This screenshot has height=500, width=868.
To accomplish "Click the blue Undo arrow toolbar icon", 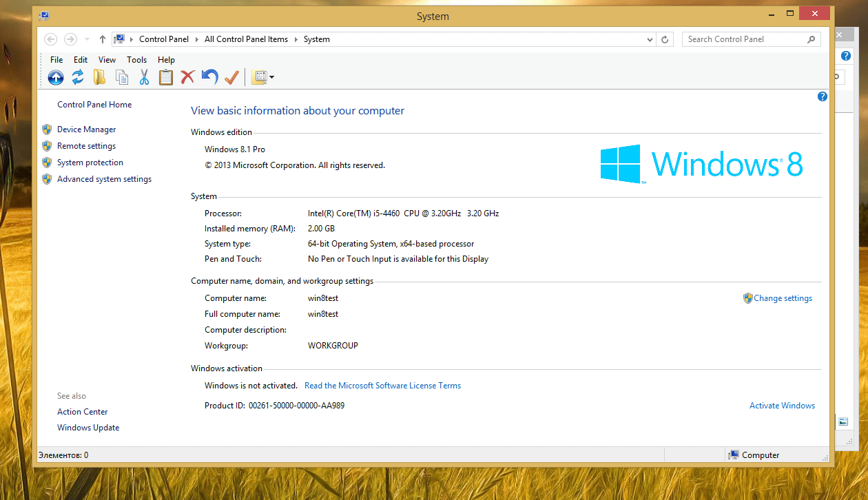I will [209, 77].
